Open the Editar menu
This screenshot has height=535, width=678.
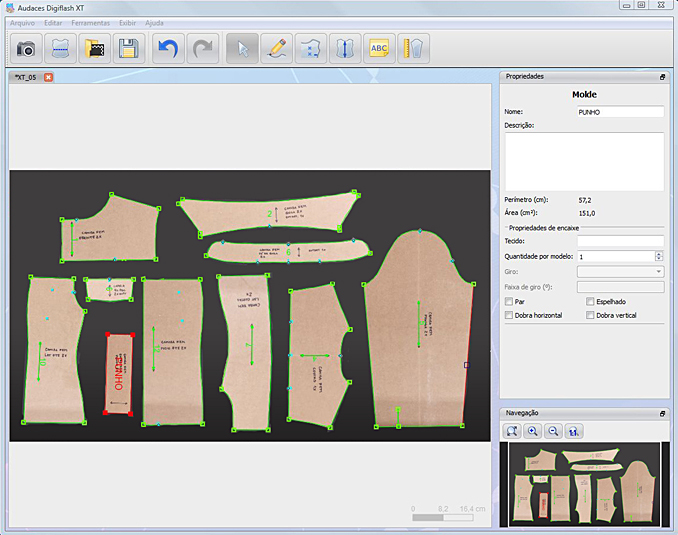53,23
